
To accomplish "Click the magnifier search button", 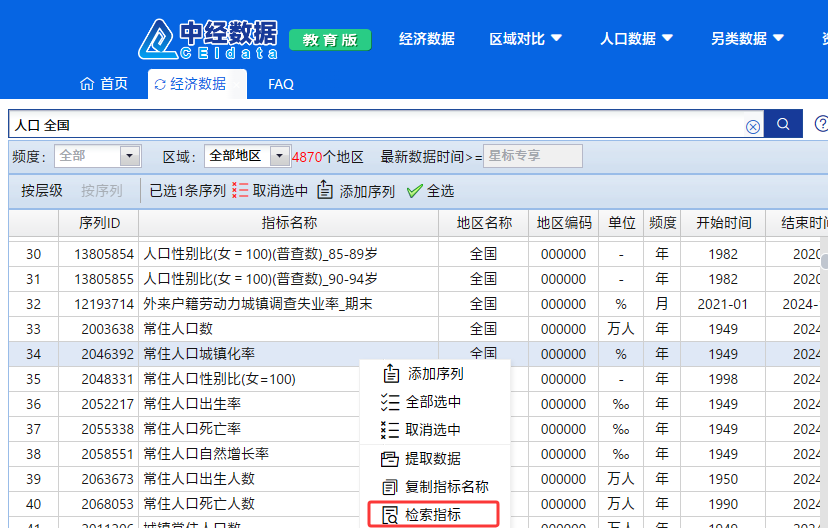I will 784,124.
